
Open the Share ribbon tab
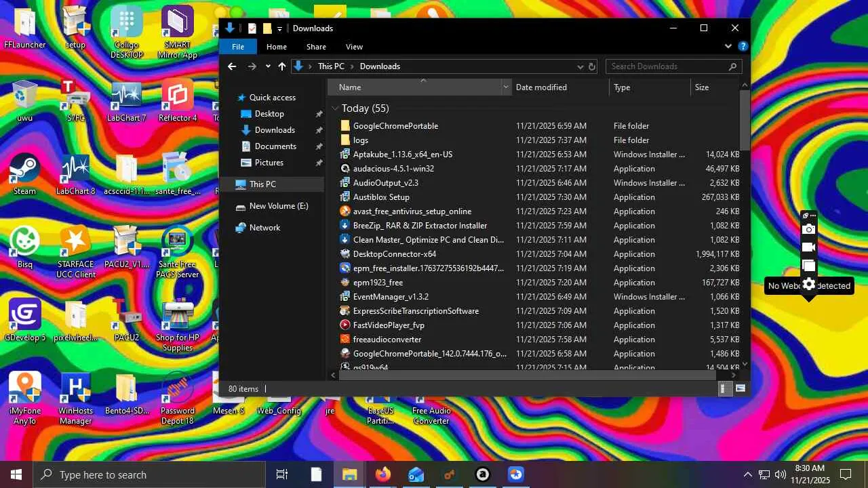[x=316, y=47]
